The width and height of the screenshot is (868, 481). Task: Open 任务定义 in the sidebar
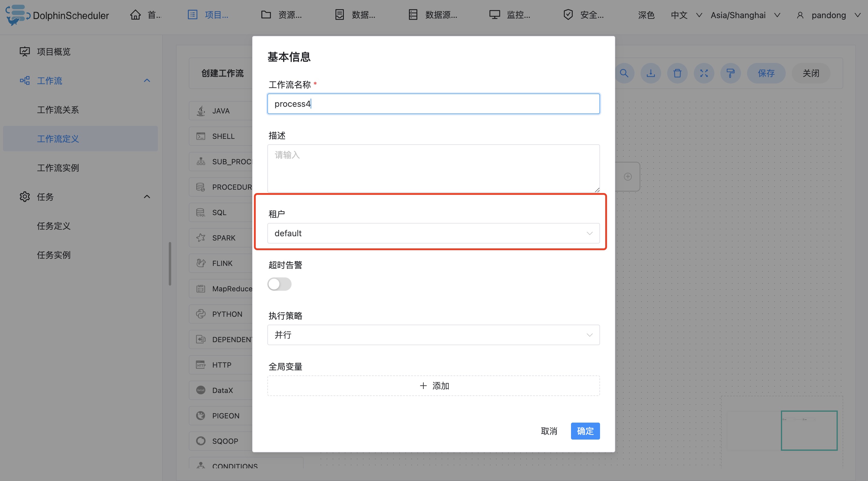(x=54, y=225)
